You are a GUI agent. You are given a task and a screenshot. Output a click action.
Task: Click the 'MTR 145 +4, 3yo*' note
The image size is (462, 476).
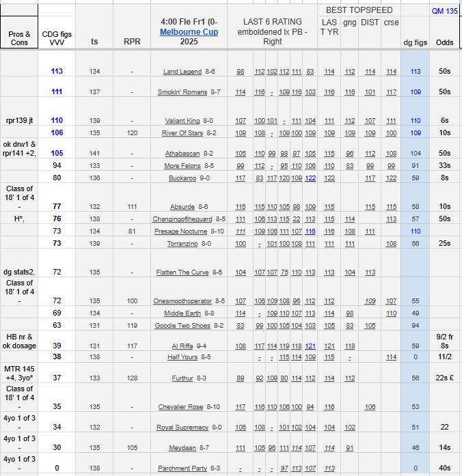click(19, 374)
